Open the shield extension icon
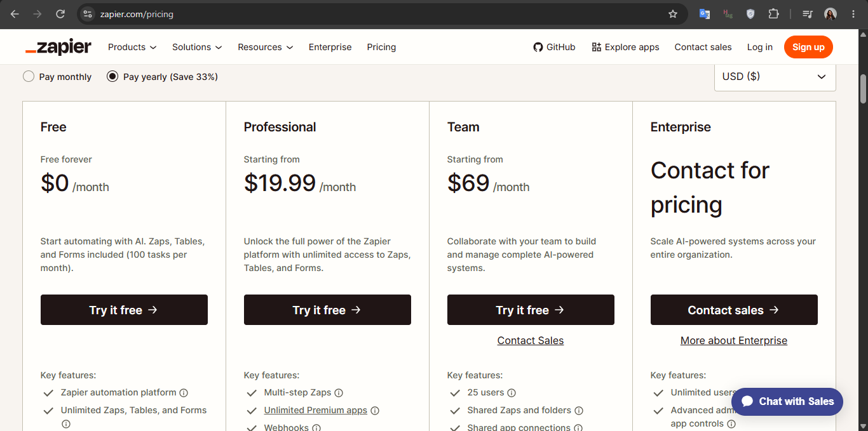 pos(750,14)
